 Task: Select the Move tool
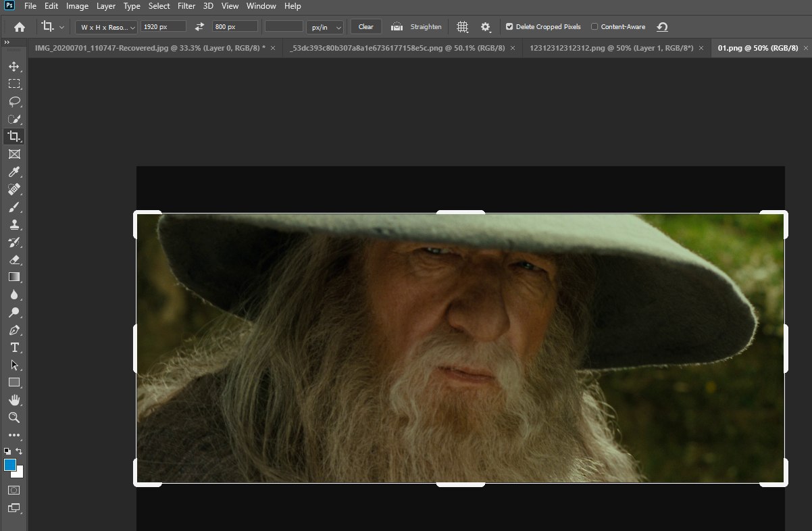tap(14, 66)
